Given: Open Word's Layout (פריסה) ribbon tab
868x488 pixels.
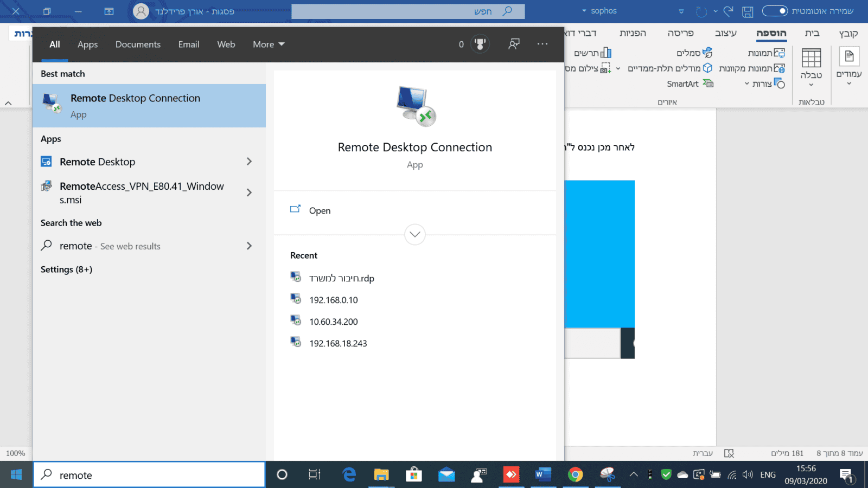Looking at the screenshot, I should click(680, 33).
